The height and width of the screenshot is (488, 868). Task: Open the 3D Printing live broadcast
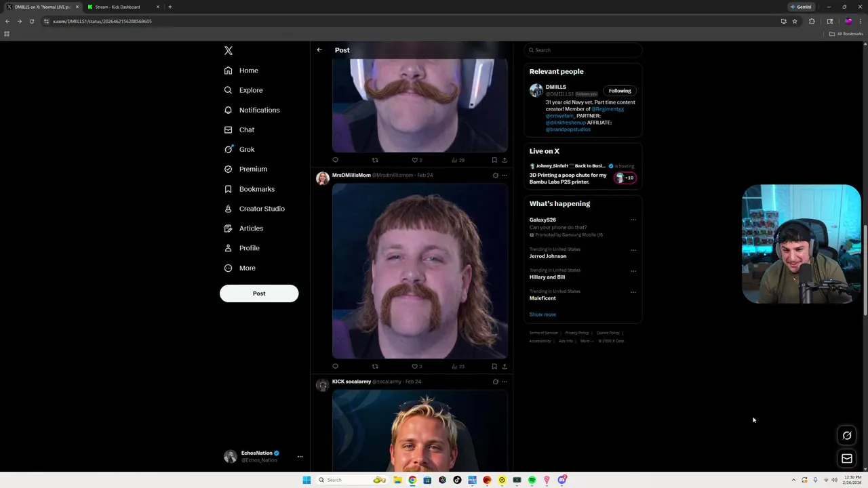(x=568, y=178)
